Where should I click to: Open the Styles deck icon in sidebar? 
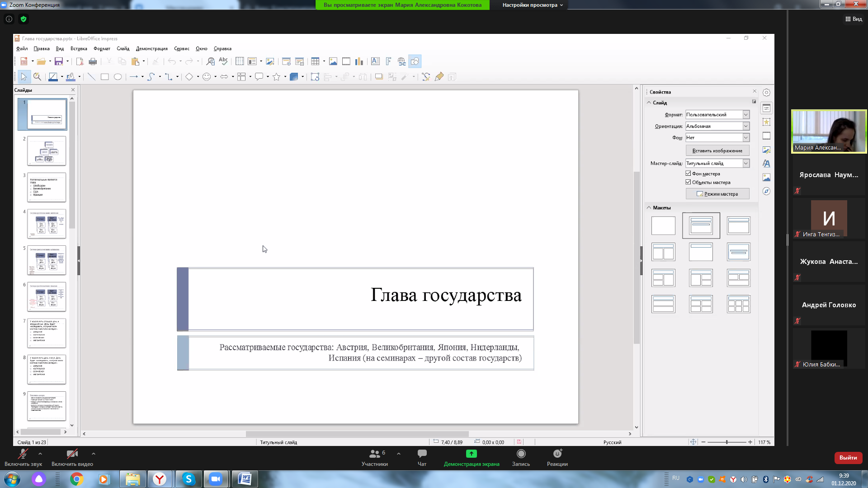[766, 164]
